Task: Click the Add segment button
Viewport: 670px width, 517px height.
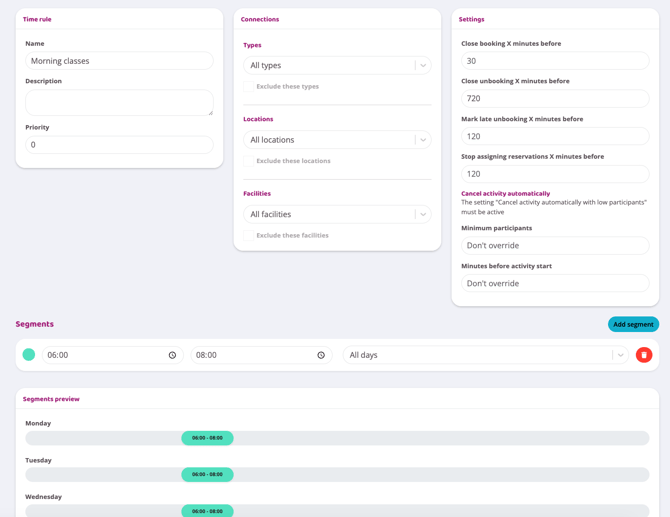Action: tap(633, 324)
